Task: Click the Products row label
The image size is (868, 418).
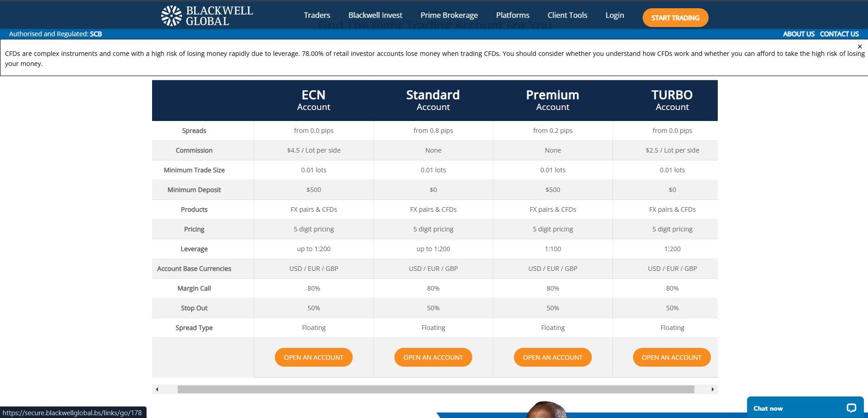Action: (194, 209)
